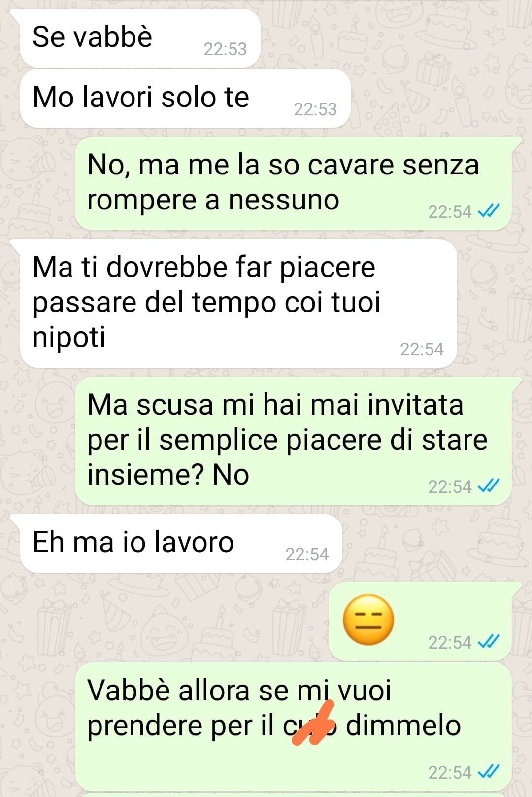This screenshot has width=532, height=797.
Task: Tap 22:53 timestamp on 'Mo lavori solo te'
Action: tap(315, 109)
